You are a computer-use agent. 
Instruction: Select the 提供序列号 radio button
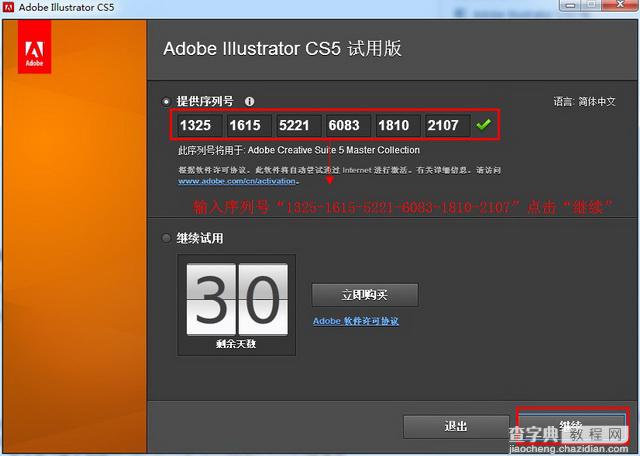166,101
